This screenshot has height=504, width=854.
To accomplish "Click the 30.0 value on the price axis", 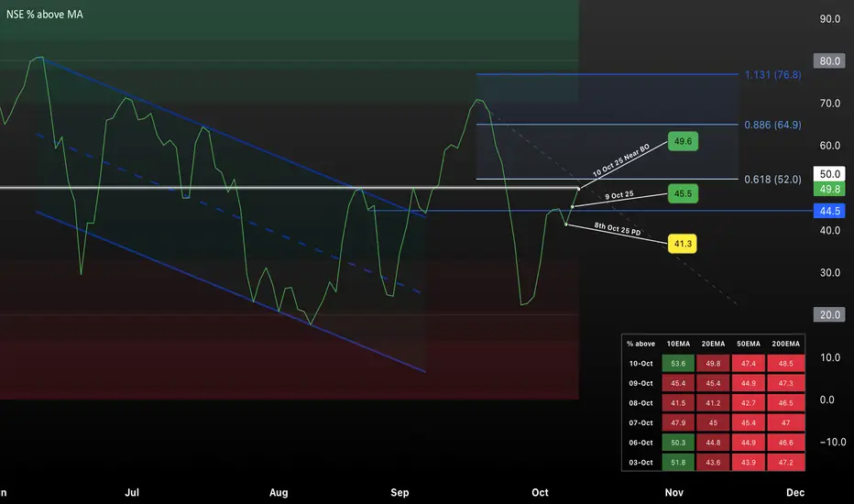I will pyautogui.click(x=829, y=272).
